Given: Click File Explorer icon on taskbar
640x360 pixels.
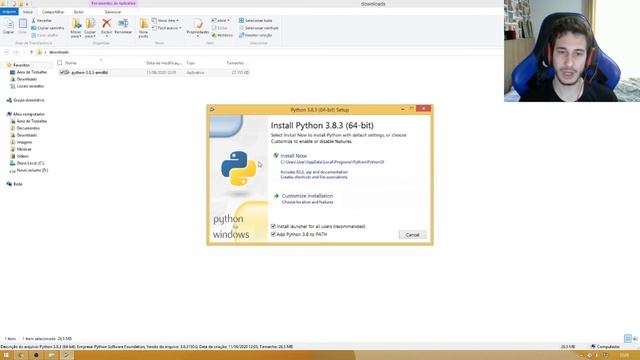Looking at the screenshot, I should [51, 355].
